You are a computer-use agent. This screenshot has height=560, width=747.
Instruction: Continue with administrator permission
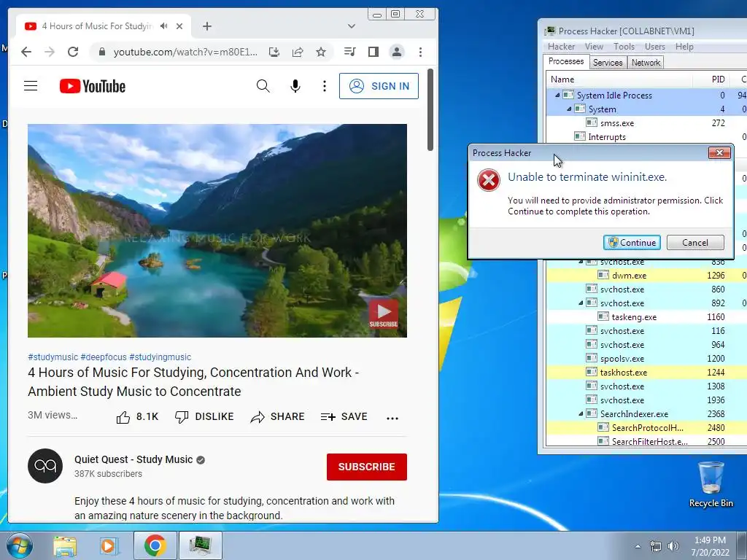632,242
